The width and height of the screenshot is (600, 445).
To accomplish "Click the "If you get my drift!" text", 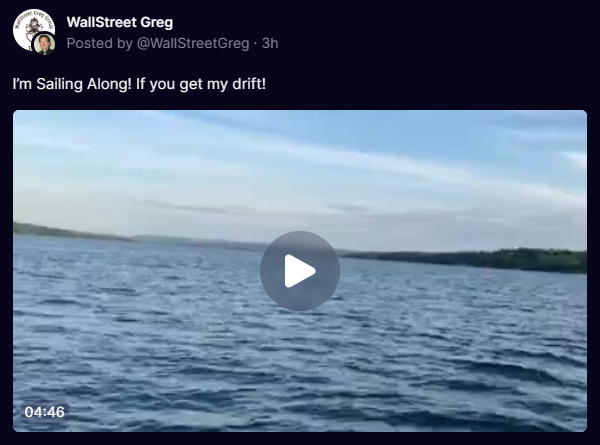I will tap(201, 84).
